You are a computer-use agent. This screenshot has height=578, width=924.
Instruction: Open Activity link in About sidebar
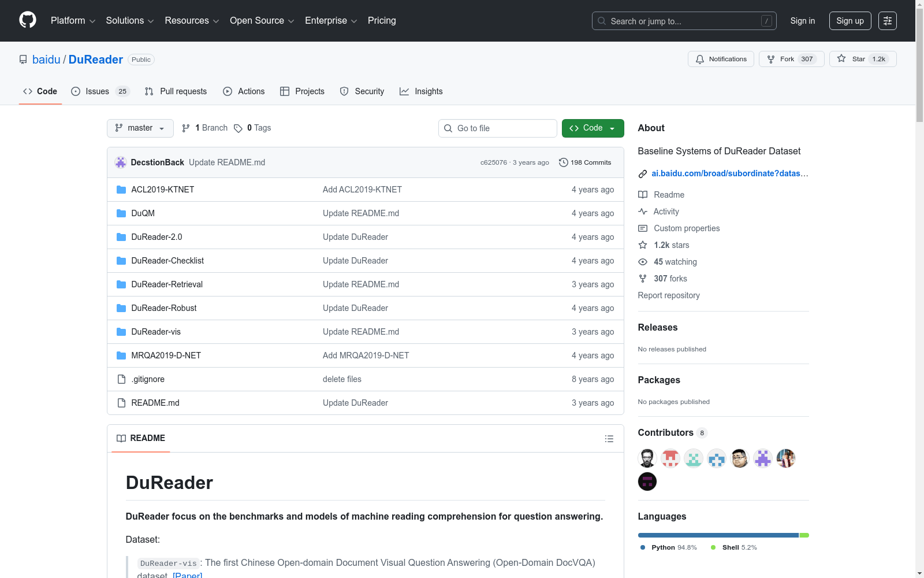point(658,212)
